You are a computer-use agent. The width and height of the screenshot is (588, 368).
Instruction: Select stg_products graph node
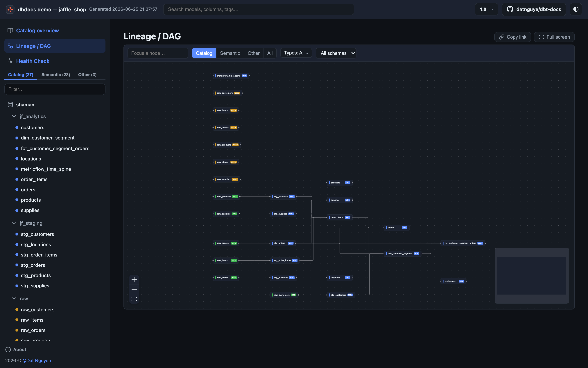[x=283, y=197]
